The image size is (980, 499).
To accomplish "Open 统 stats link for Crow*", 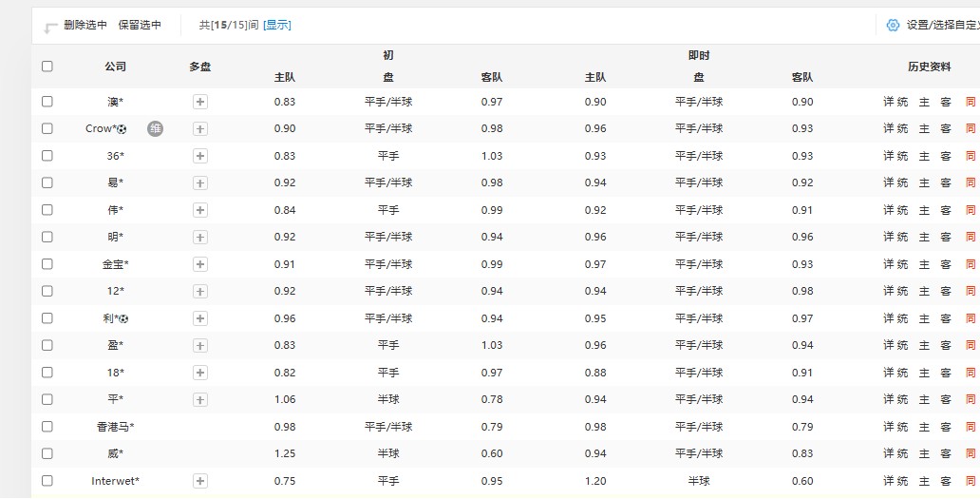I will [902, 129].
